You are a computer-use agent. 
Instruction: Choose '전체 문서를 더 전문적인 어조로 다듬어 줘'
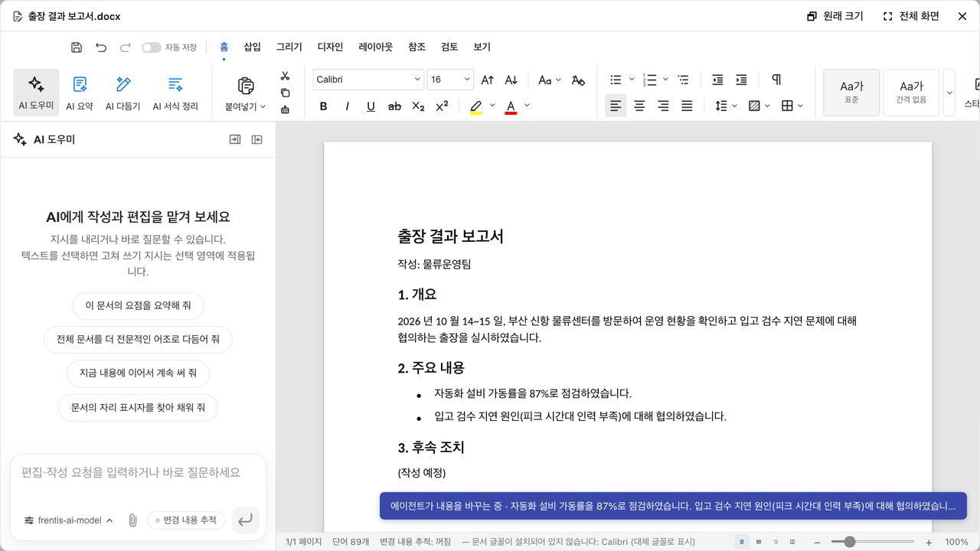point(138,338)
